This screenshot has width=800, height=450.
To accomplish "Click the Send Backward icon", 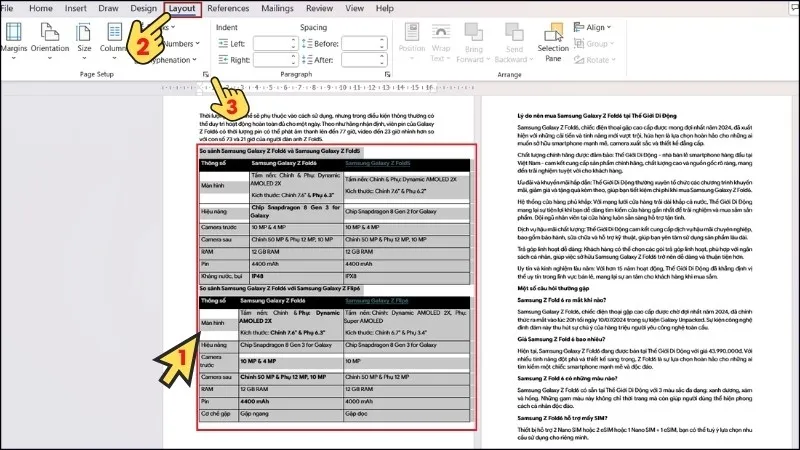I will (x=514, y=32).
